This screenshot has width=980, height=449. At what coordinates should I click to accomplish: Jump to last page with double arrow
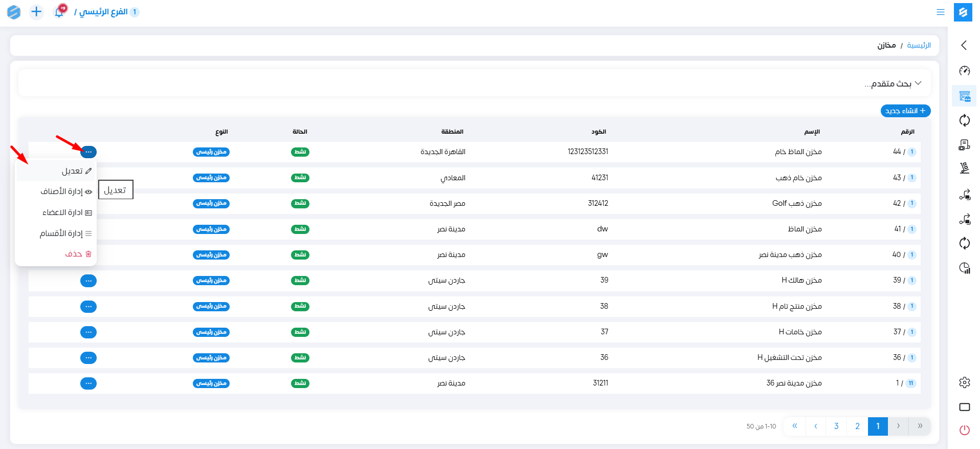[x=794, y=426]
